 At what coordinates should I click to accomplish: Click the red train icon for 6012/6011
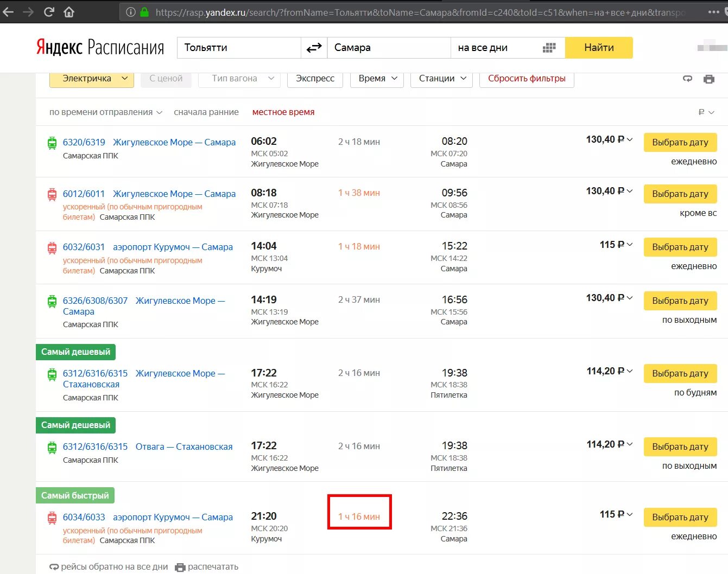point(52,194)
